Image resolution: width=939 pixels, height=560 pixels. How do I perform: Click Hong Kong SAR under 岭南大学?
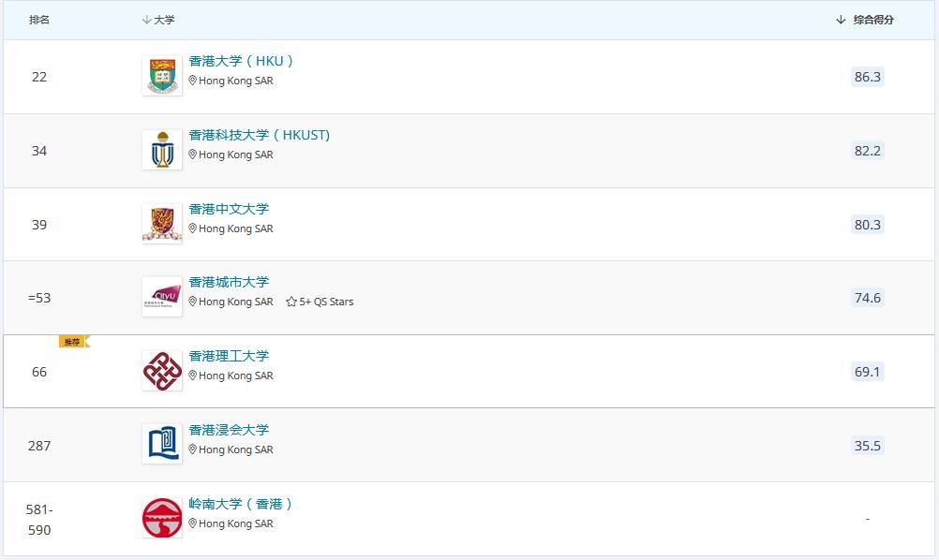(x=236, y=523)
